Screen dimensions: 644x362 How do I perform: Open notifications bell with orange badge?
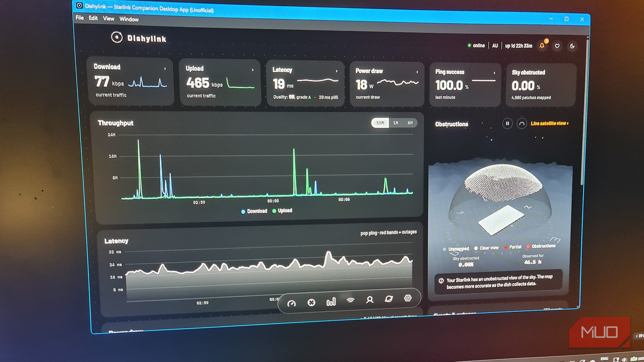543,45
